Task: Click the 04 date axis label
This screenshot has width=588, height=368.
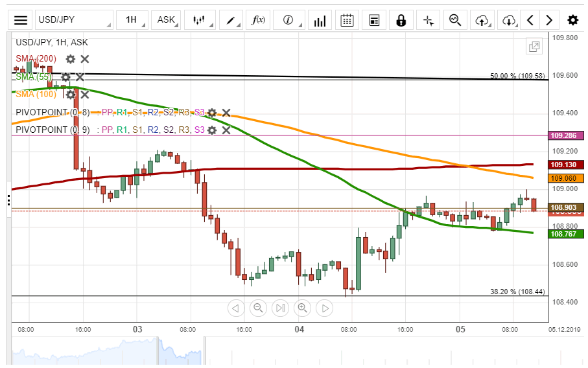Action: click(300, 329)
